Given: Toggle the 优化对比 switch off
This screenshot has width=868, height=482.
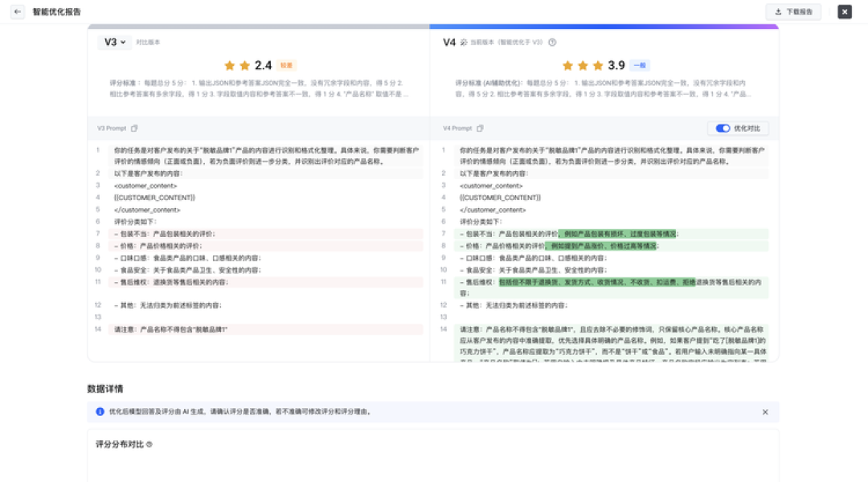Looking at the screenshot, I should click(x=723, y=129).
